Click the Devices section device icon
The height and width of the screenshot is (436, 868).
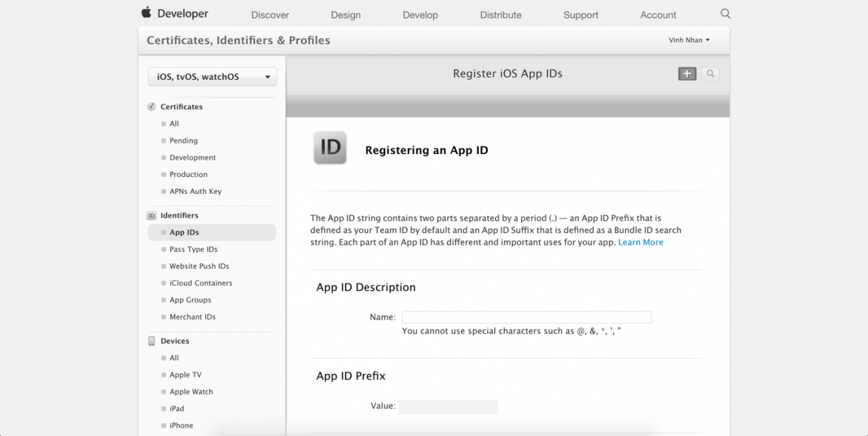(151, 341)
